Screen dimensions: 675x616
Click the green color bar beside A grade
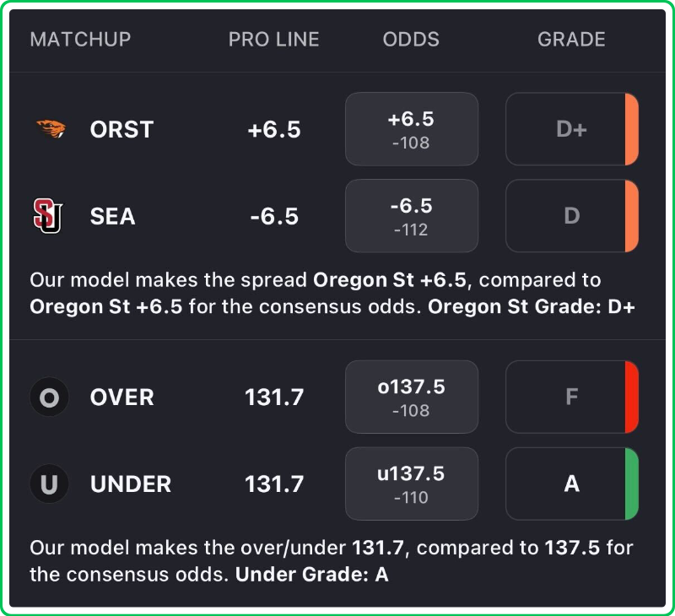tap(631, 484)
